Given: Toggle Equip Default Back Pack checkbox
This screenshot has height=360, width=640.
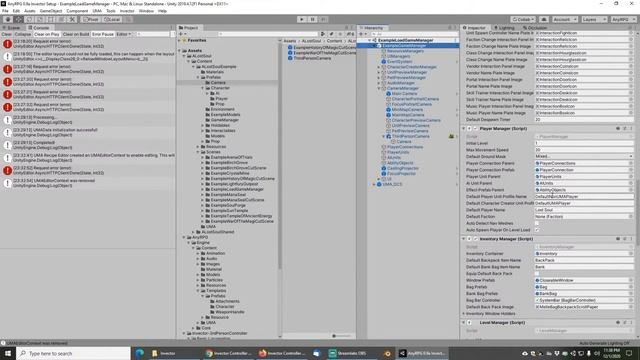Looking at the screenshot, I should pyautogui.click(x=537, y=273).
